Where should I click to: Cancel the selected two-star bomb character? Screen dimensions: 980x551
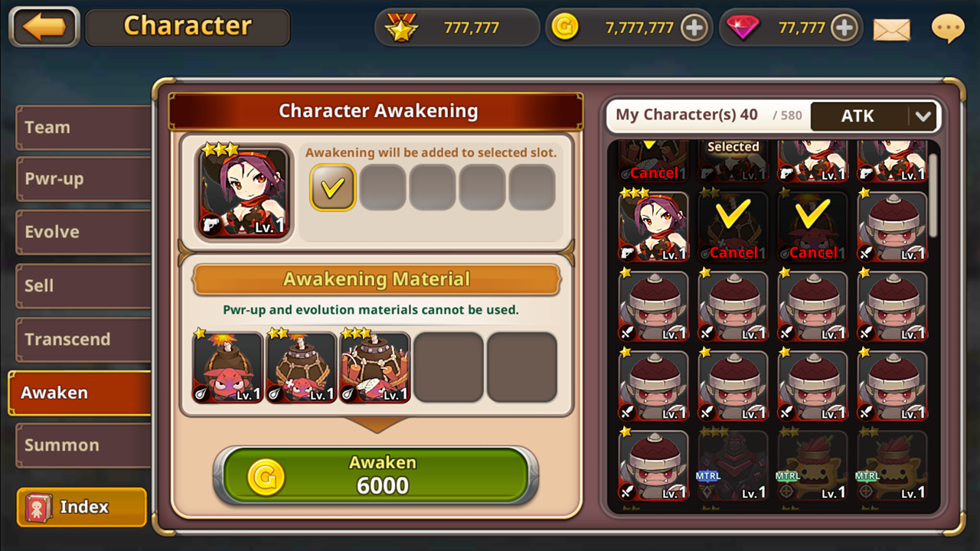(x=733, y=226)
